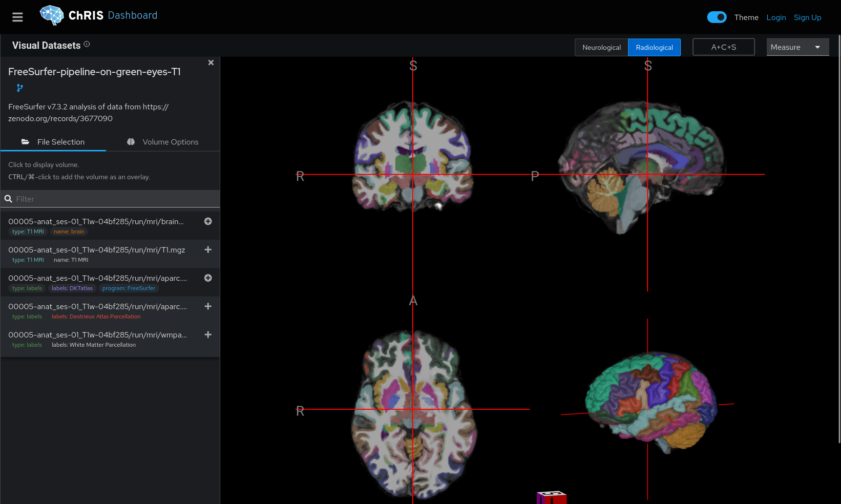Viewport: 841px width, 504px height.
Task: Add Destrieux Atlas Parcellation with the plus icon
Action: tap(208, 306)
